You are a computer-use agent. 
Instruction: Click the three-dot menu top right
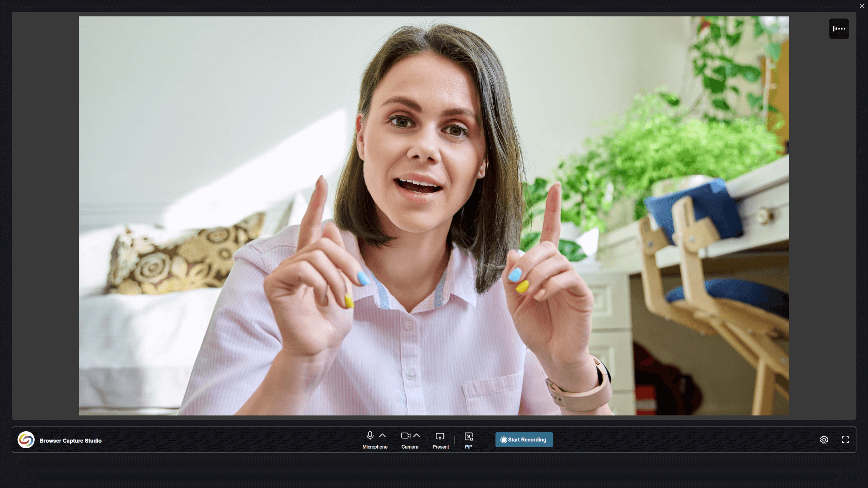[x=839, y=28]
